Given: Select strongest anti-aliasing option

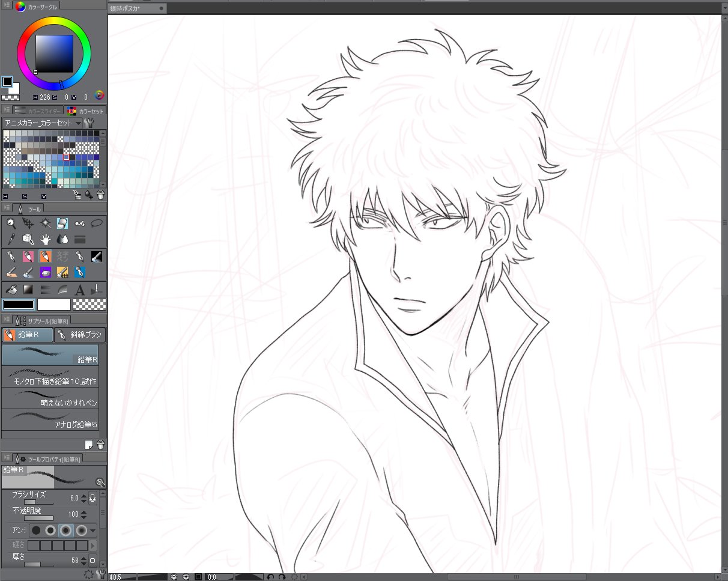Looking at the screenshot, I should pos(81,531).
